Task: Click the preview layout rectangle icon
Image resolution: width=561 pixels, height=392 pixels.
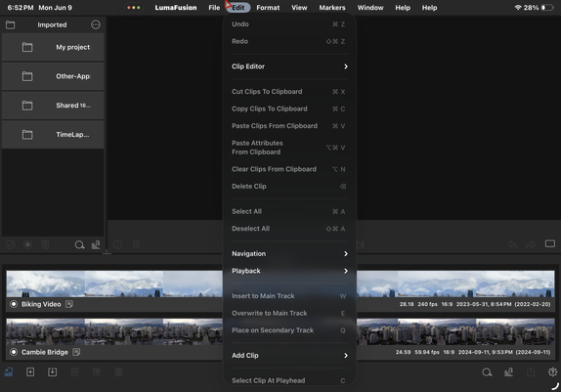Action: (550, 243)
